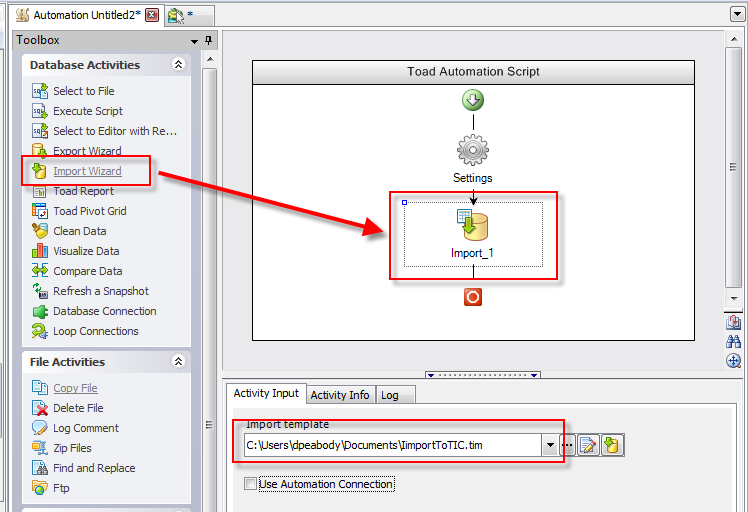Select the Import_1 activity node
Screen dimensions: 748x512
[x=473, y=234]
